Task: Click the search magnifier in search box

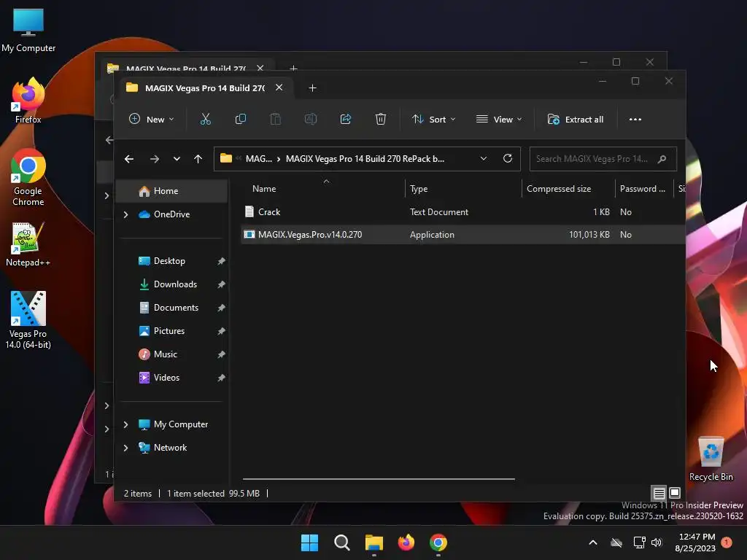Action: pyautogui.click(x=662, y=159)
